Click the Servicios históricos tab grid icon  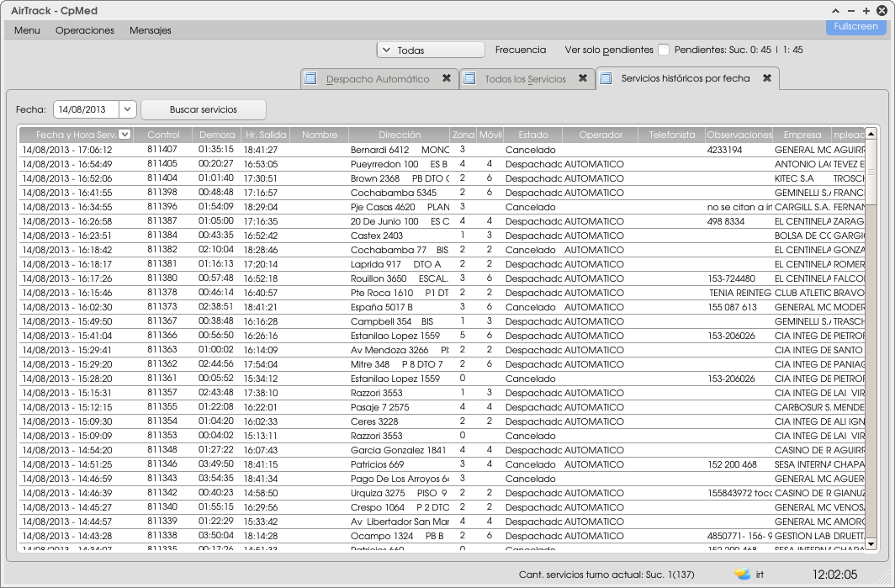(x=606, y=77)
